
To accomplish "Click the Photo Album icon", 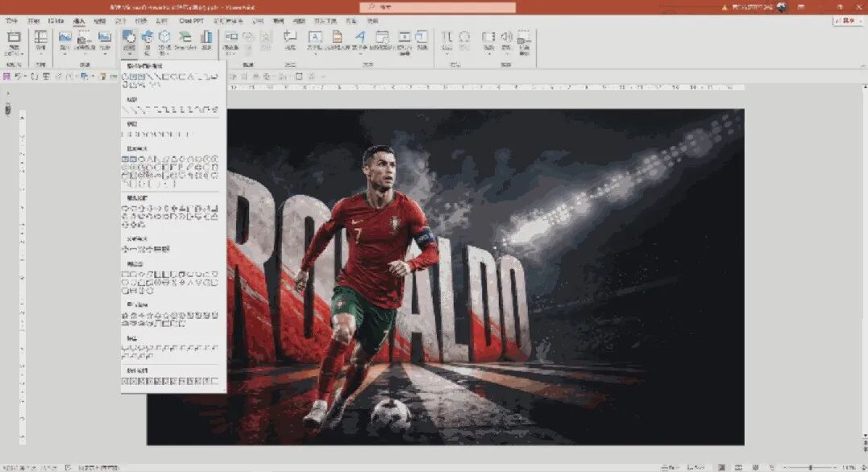I will (105, 38).
